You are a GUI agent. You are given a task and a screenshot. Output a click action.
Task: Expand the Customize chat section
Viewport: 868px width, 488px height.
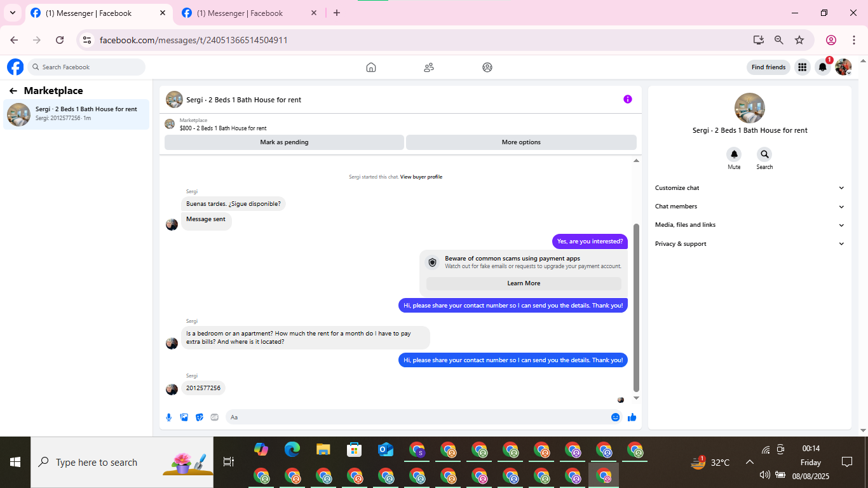coord(750,188)
